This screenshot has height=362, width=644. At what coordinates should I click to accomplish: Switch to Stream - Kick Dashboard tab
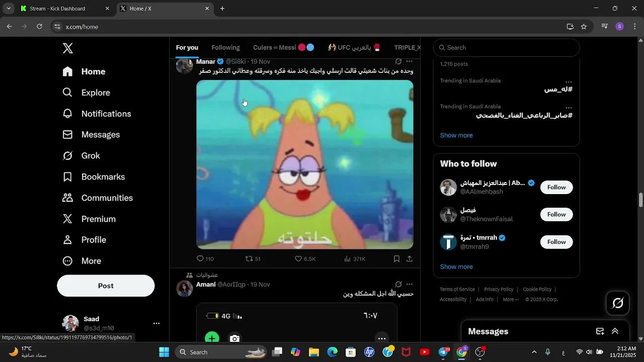pyautogui.click(x=65, y=9)
